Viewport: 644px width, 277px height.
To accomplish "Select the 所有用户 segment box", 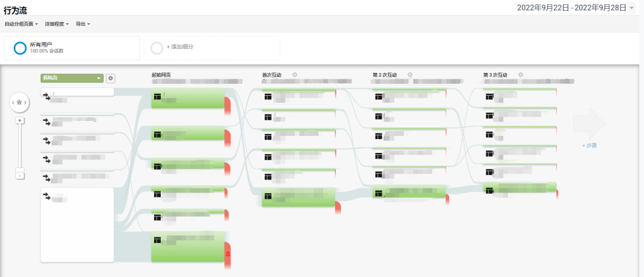I will coord(72,48).
